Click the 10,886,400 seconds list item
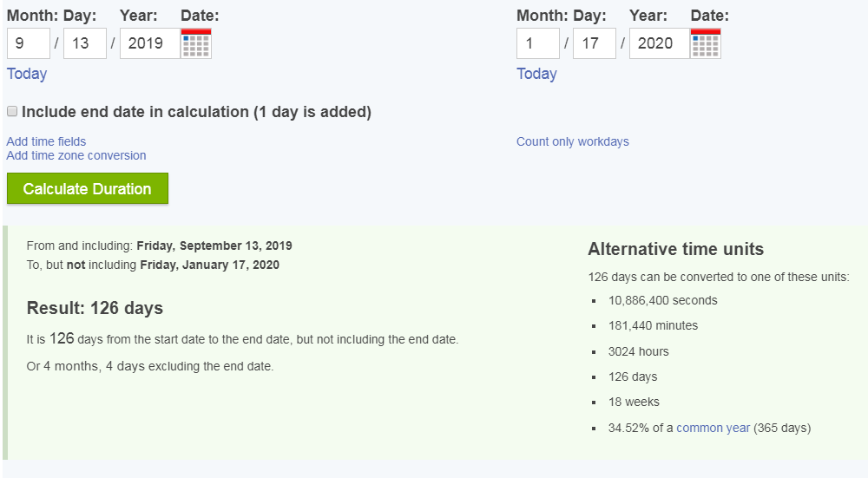 coord(662,300)
